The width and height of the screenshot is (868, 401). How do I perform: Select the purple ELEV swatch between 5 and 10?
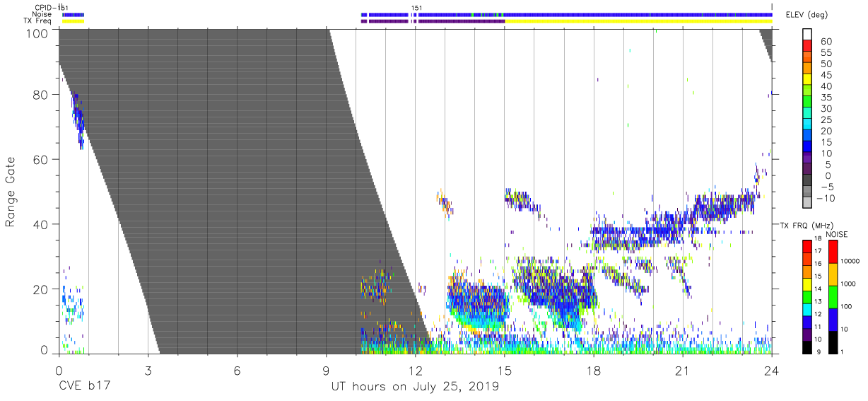[x=807, y=158]
